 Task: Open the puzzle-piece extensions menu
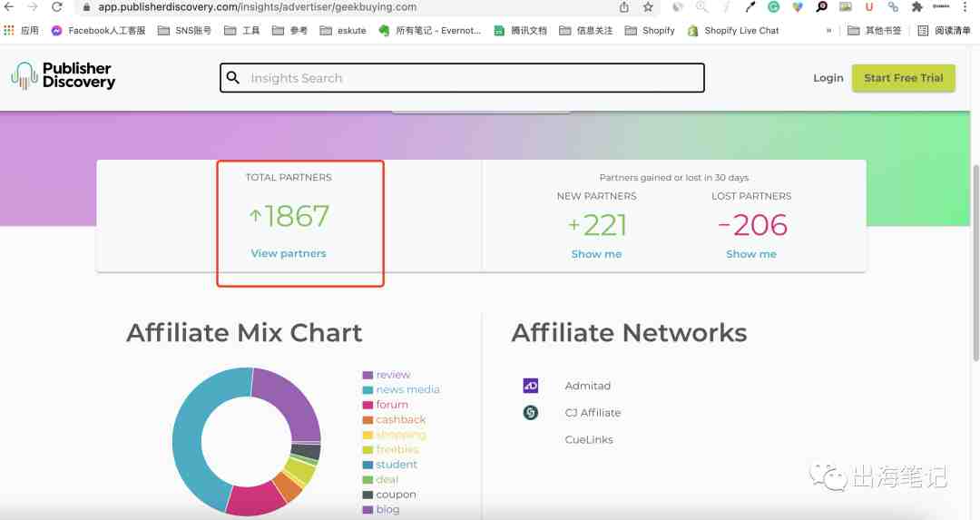(916, 7)
